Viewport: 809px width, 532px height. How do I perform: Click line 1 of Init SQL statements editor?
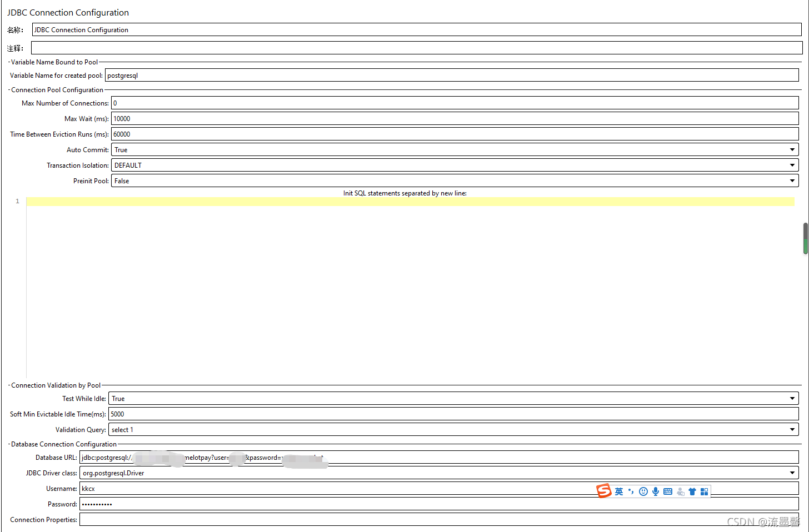click(410, 202)
